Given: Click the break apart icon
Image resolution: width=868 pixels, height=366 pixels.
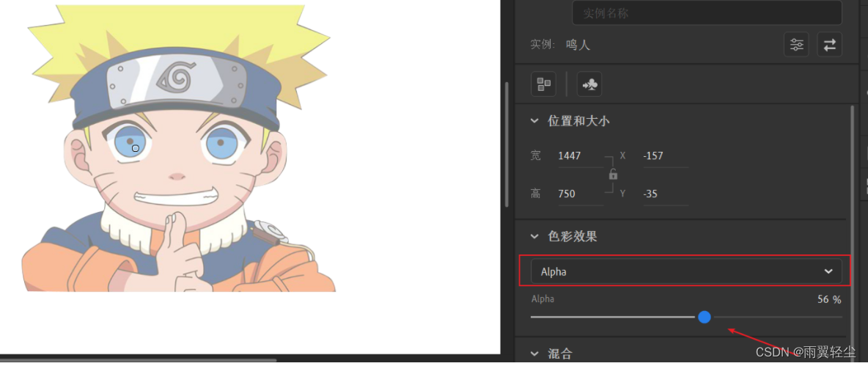Looking at the screenshot, I should tap(544, 84).
